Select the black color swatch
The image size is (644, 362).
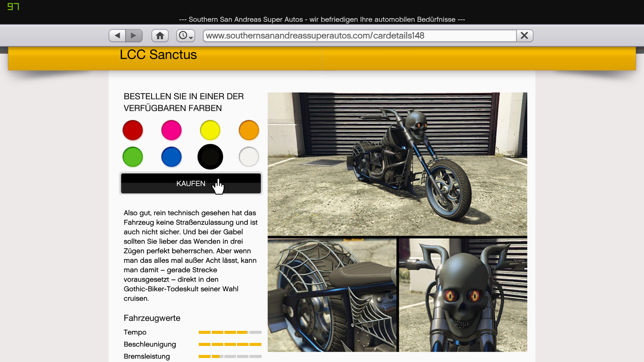coord(210,157)
